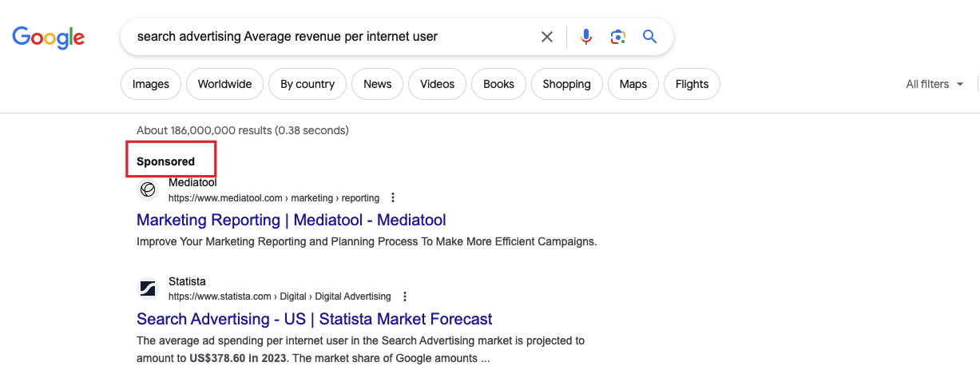
Task: Show Videos results
Action: 437,84
